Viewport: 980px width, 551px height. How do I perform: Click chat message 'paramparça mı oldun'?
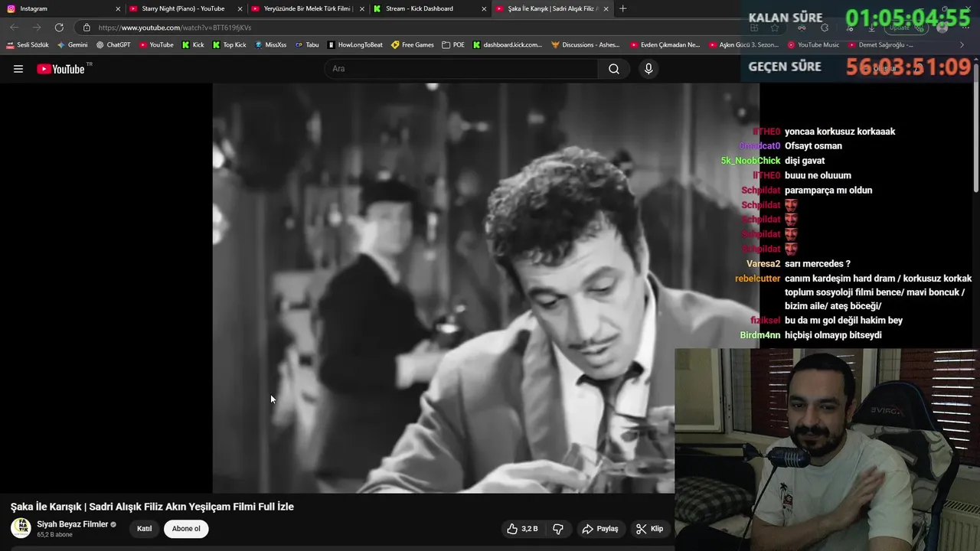828,191
